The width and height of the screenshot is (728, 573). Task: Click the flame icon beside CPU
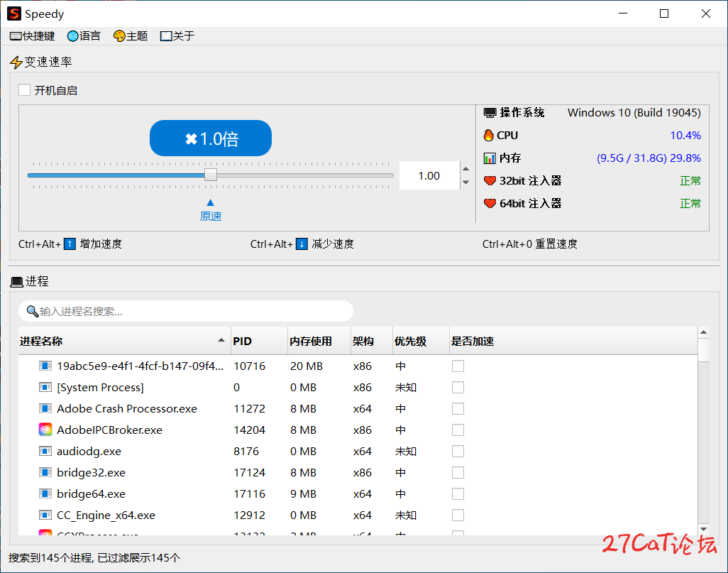click(489, 135)
